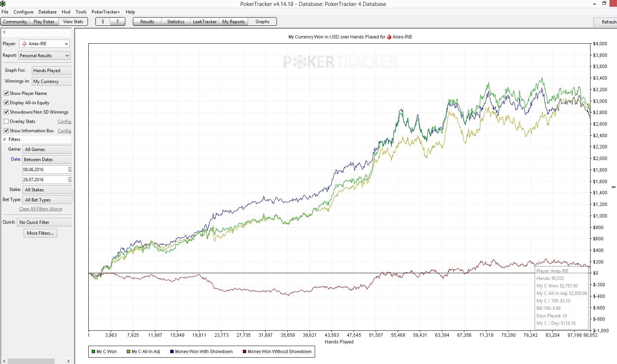Click the green My C Won legend swatch
The width and height of the screenshot is (617, 364).
(93, 352)
